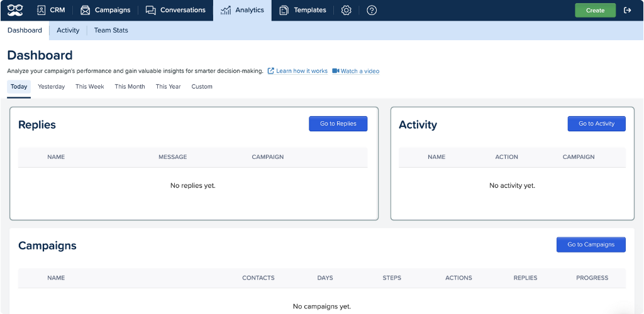Click the CRM contacts icon
The width and height of the screenshot is (644, 314).
coord(41,10)
